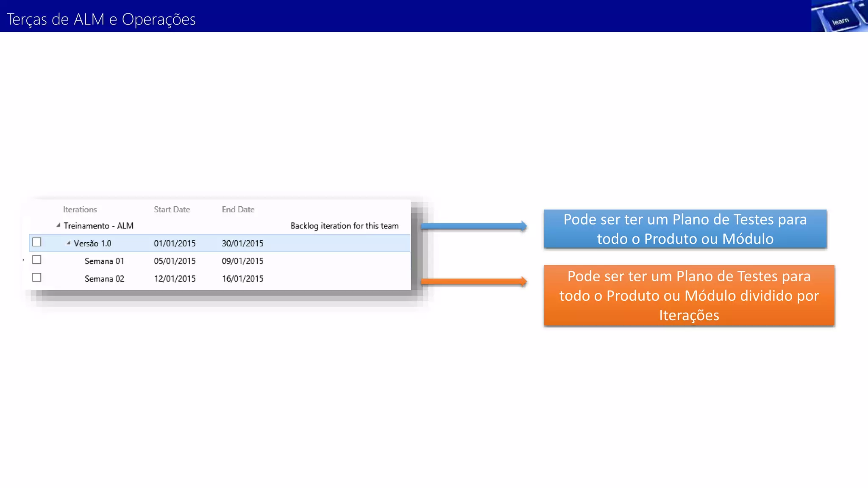The width and height of the screenshot is (868, 488).
Task: Collapse the Versão 1.0 tree node
Action: (x=69, y=243)
